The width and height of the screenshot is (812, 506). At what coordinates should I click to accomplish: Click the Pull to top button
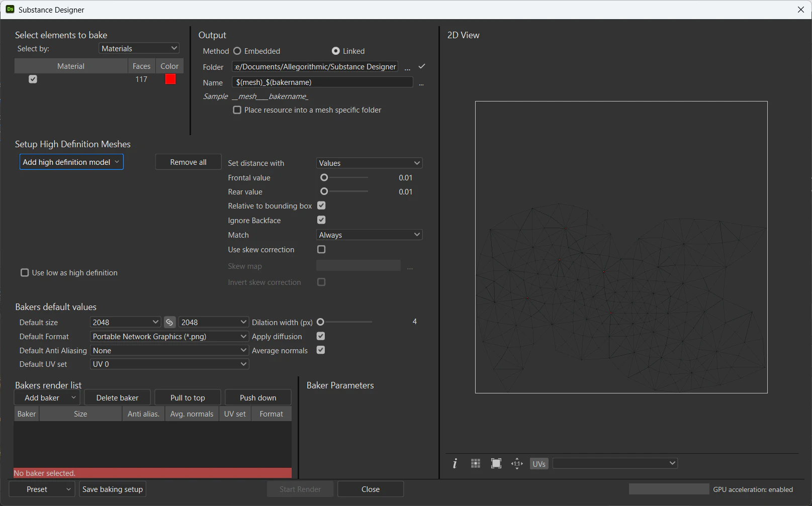pos(188,397)
